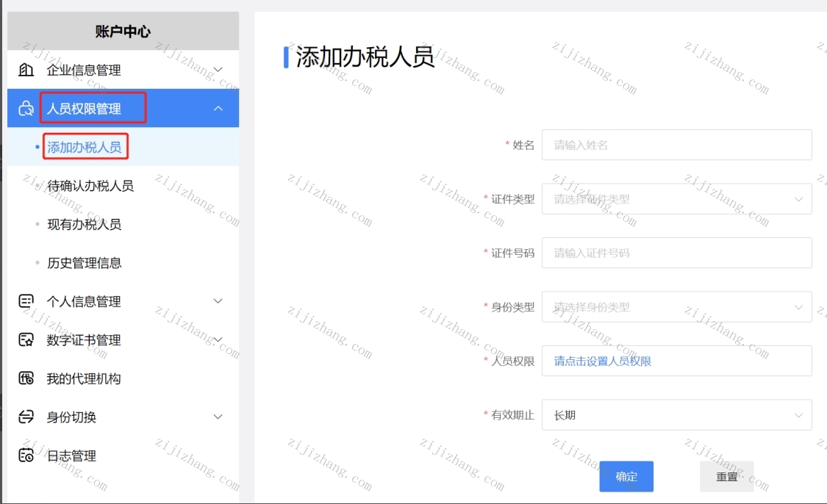Click the 我的代理机构 agency icon

tap(26, 378)
